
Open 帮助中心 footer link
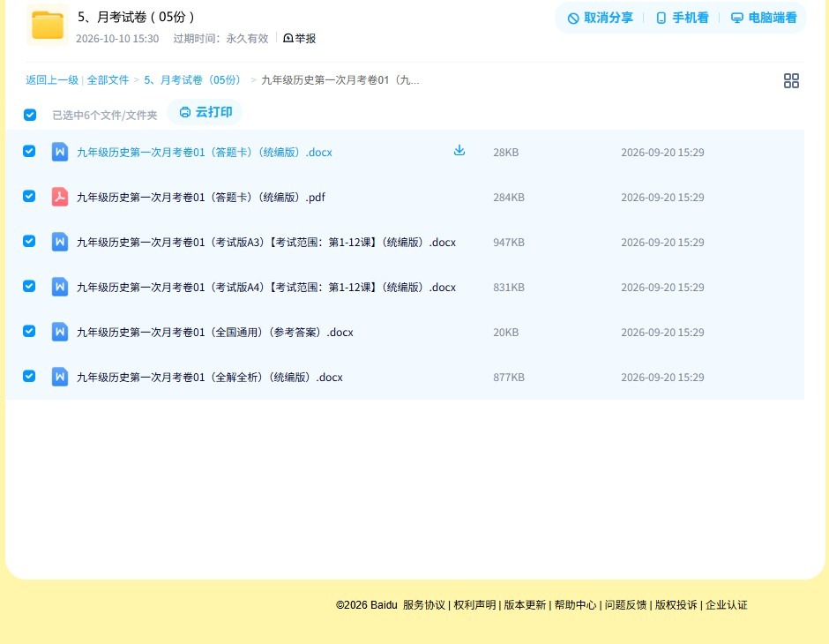(575, 604)
